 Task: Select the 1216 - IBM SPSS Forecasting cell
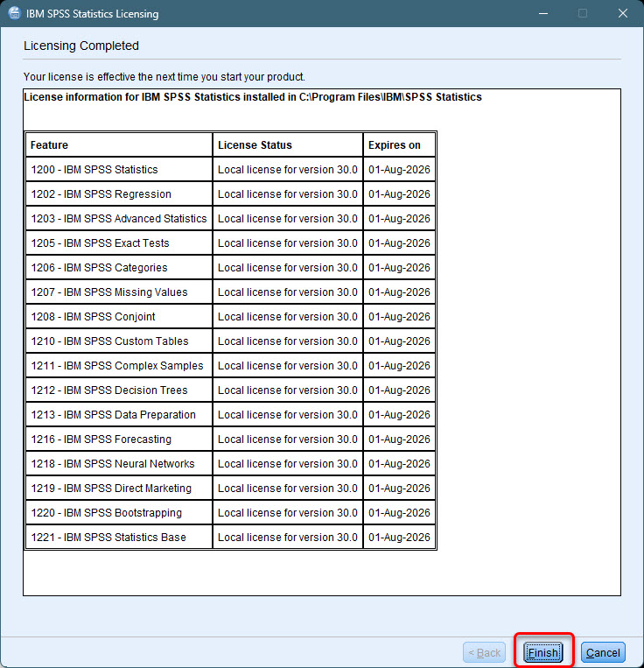click(x=119, y=439)
